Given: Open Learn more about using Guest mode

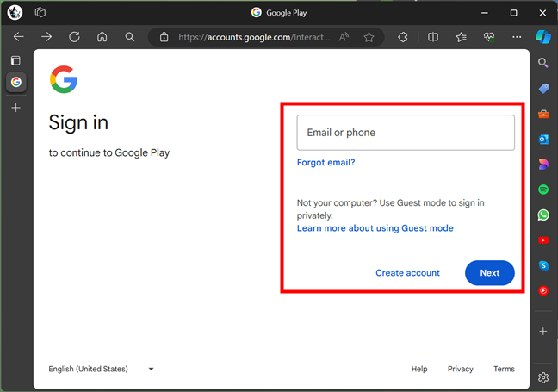Looking at the screenshot, I should point(375,228).
